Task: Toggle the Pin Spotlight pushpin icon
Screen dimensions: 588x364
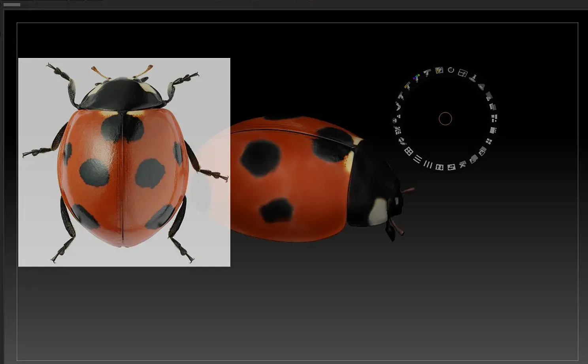Action: coord(473,78)
